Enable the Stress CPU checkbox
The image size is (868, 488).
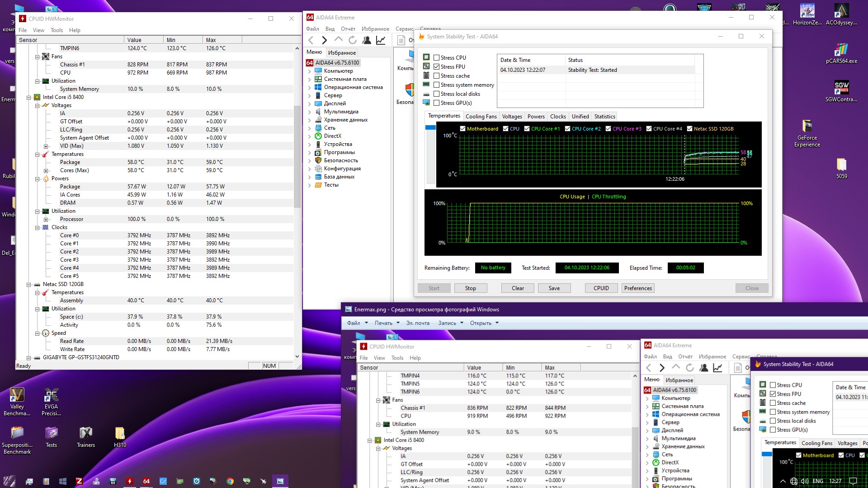coord(437,58)
